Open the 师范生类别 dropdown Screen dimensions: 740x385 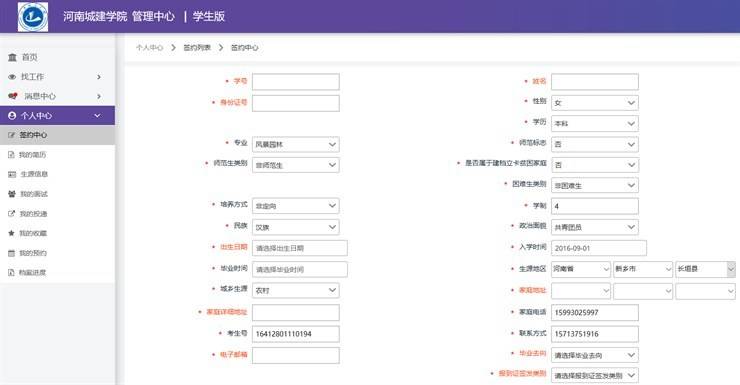point(295,165)
